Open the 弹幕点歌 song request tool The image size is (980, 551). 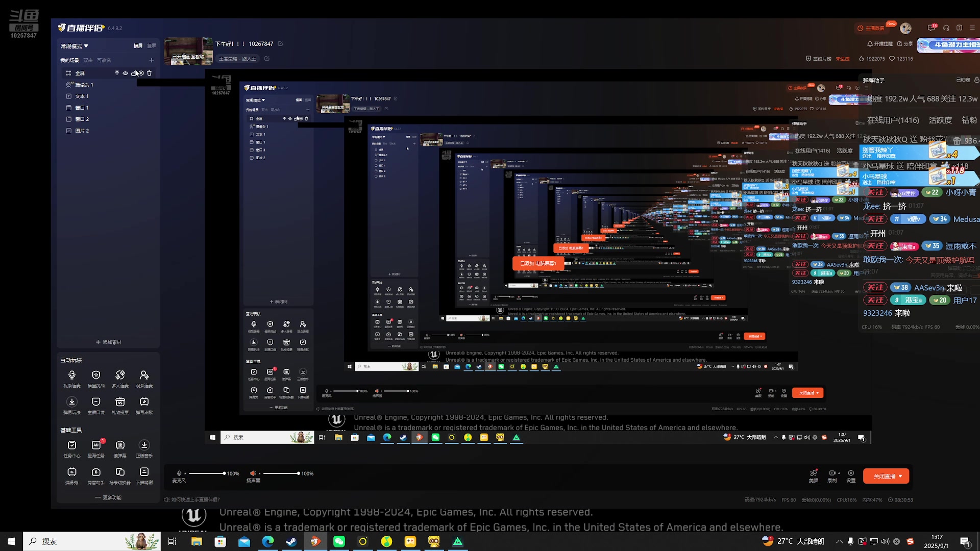point(144,405)
